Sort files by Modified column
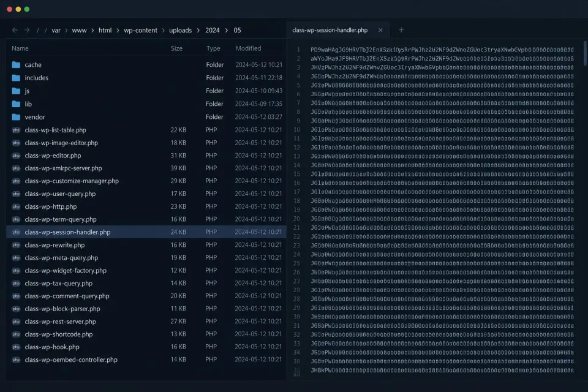 (248, 48)
